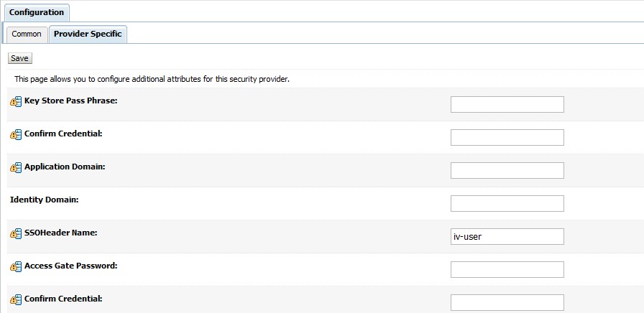The height and width of the screenshot is (313, 644).
Task: Click the icon beside the last Confirm Credential label
Action: tap(16, 299)
